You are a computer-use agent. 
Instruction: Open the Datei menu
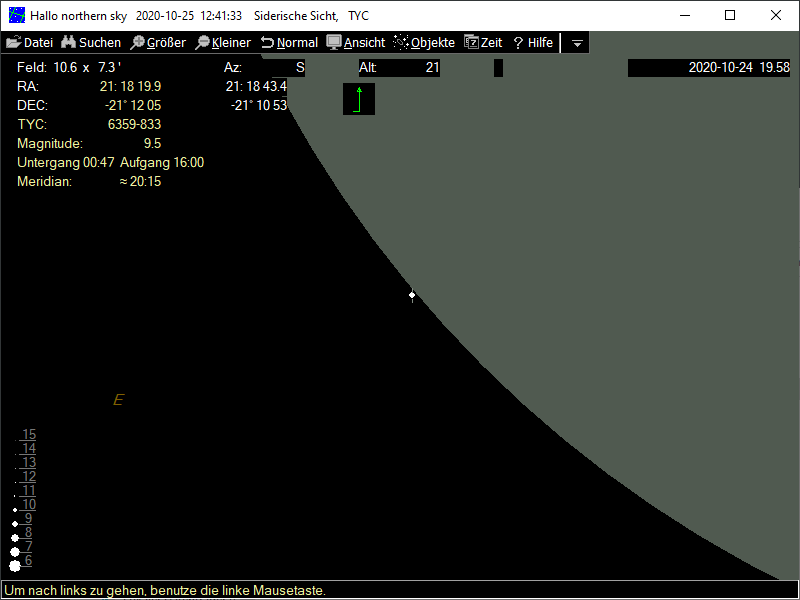pos(29,43)
